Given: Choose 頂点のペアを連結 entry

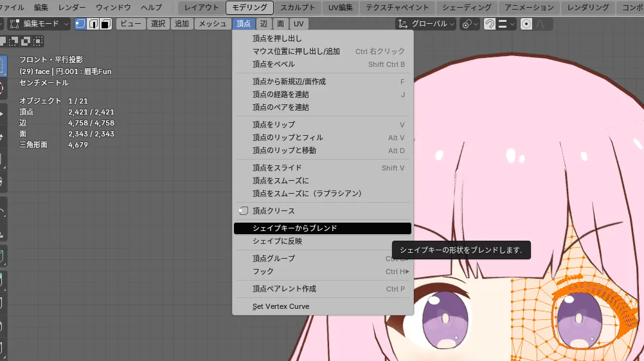Looking at the screenshot, I should (323, 107).
